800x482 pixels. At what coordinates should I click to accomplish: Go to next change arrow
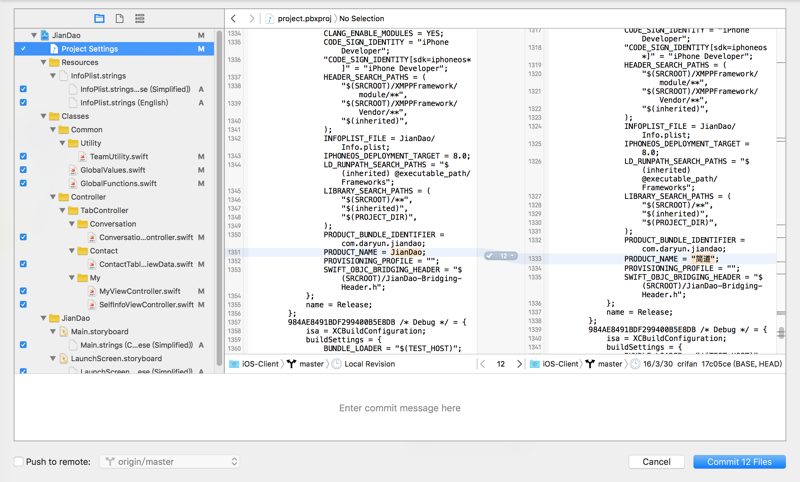coord(519,364)
